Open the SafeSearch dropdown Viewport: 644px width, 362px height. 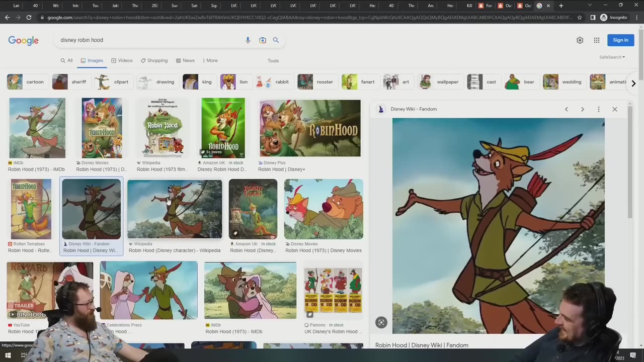(612, 57)
